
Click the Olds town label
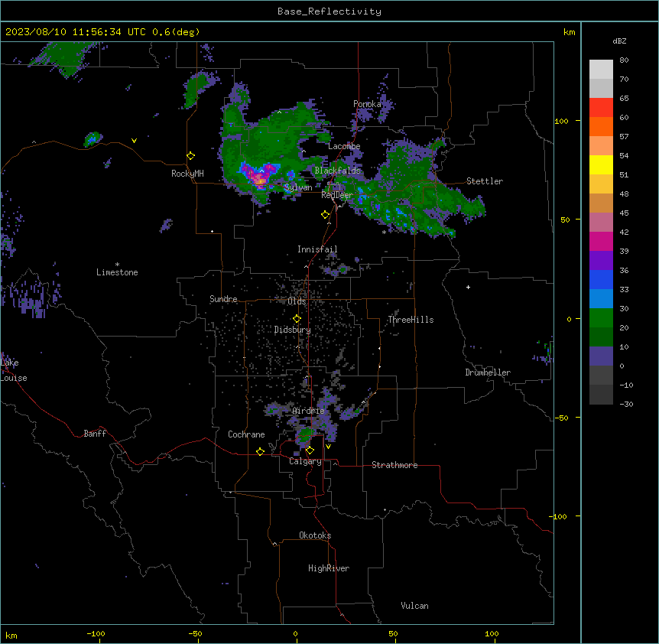click(x=297, y=301)
